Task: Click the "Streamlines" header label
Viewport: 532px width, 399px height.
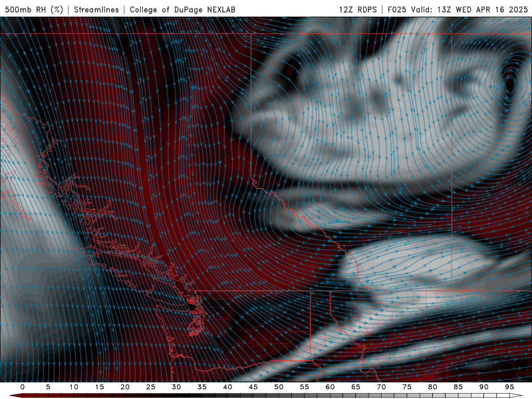Action: pyautogui.click(x=96, y=9)
